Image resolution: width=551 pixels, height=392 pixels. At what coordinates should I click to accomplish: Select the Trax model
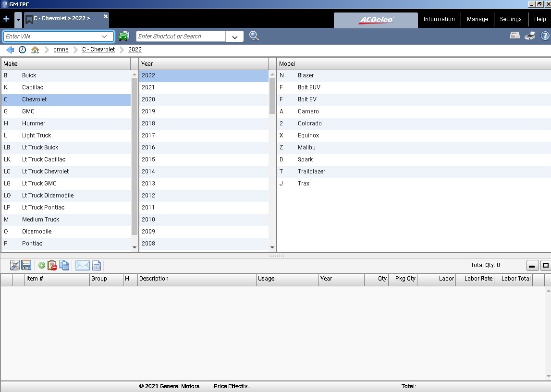414,184
